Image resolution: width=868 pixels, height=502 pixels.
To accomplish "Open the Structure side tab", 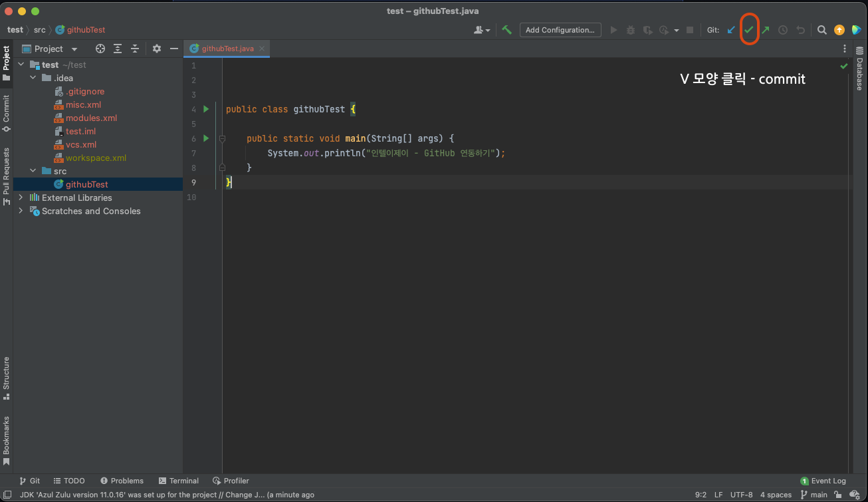I will pos(6,378).
